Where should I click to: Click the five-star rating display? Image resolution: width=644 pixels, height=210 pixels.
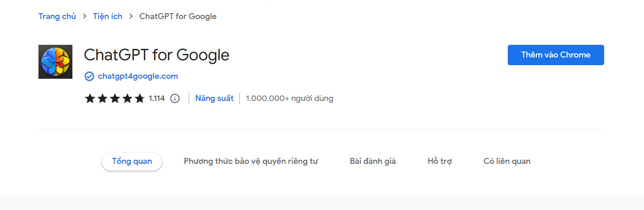pyautogui.click(x=114, y=98)
